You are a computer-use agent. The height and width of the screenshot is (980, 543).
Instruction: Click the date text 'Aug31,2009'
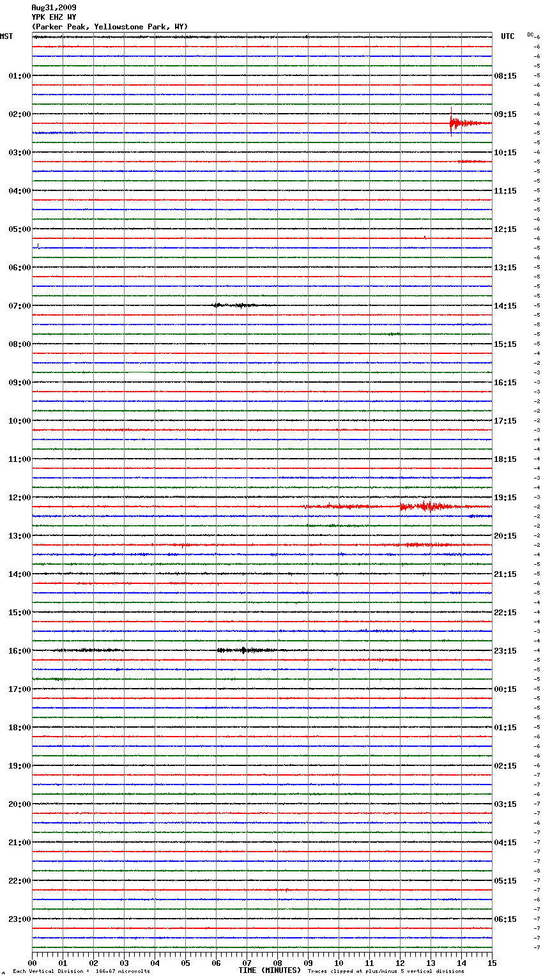pyautogui.click(x=54, y=8)
